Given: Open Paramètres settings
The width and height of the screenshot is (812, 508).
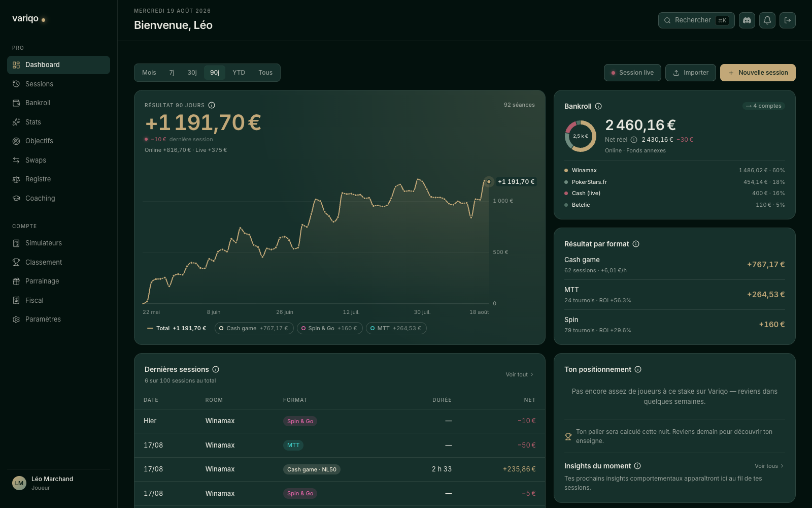Looking at the screenshot, I should pos(58,319).
